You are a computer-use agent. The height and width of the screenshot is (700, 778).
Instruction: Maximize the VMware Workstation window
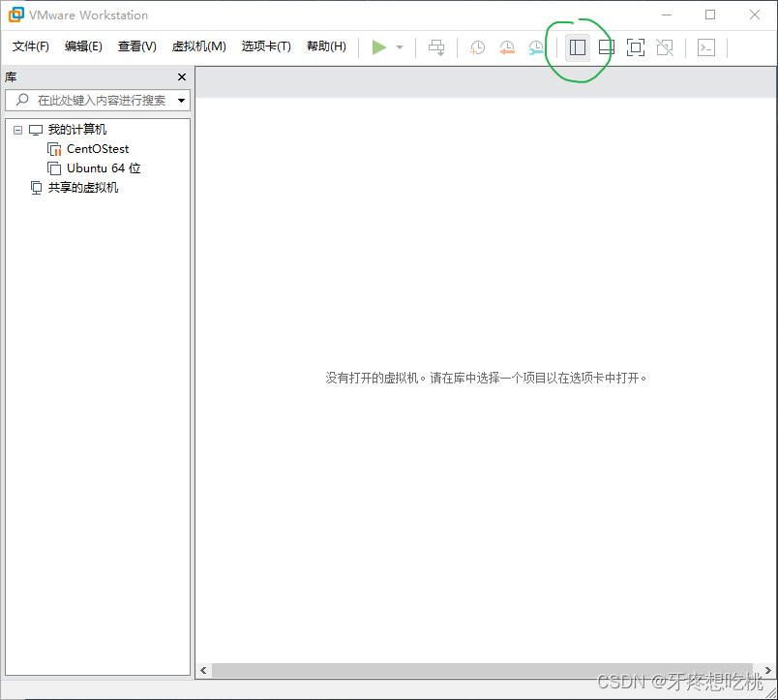click(x=710, y=15)
